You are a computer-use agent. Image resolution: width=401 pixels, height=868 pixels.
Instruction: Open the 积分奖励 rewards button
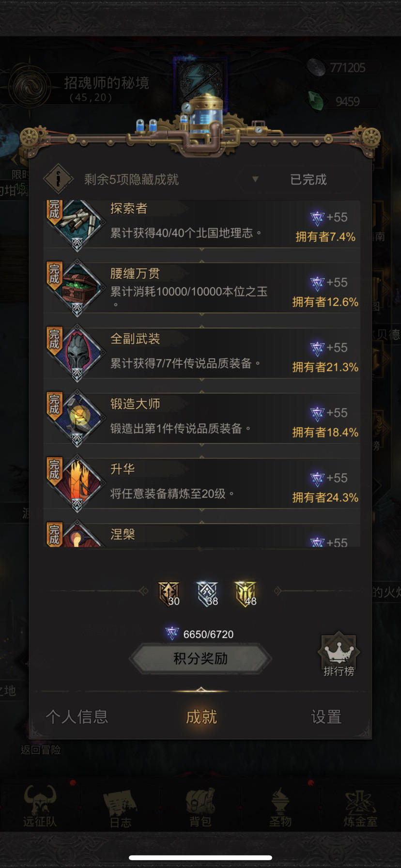tap(200, 659)
